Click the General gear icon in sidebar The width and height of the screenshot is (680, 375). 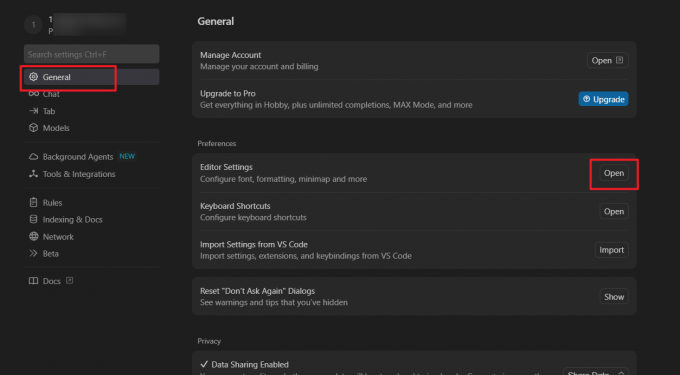click(33, 77)
